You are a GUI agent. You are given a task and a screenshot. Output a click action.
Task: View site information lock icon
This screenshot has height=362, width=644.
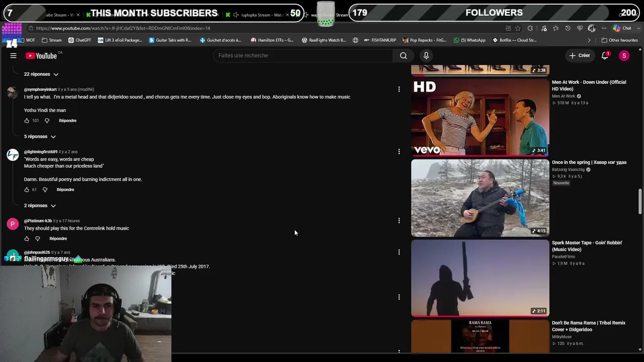[x=31, y=28]
